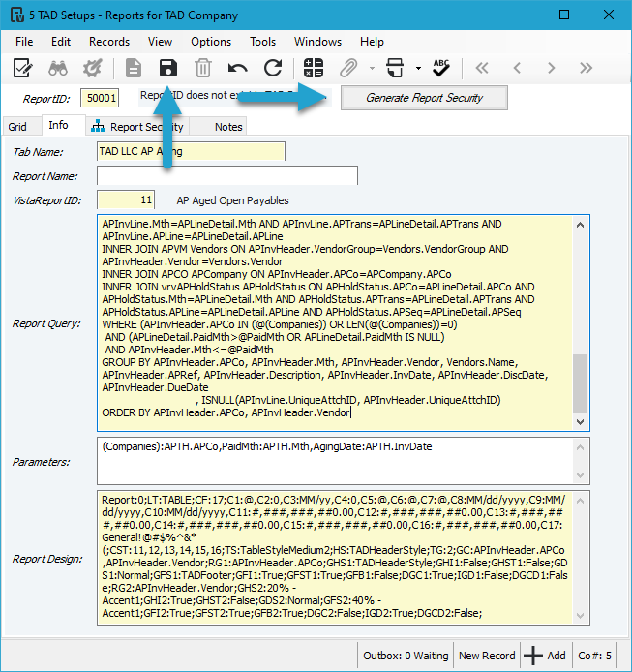Click the Report Design label

[47, 559]
